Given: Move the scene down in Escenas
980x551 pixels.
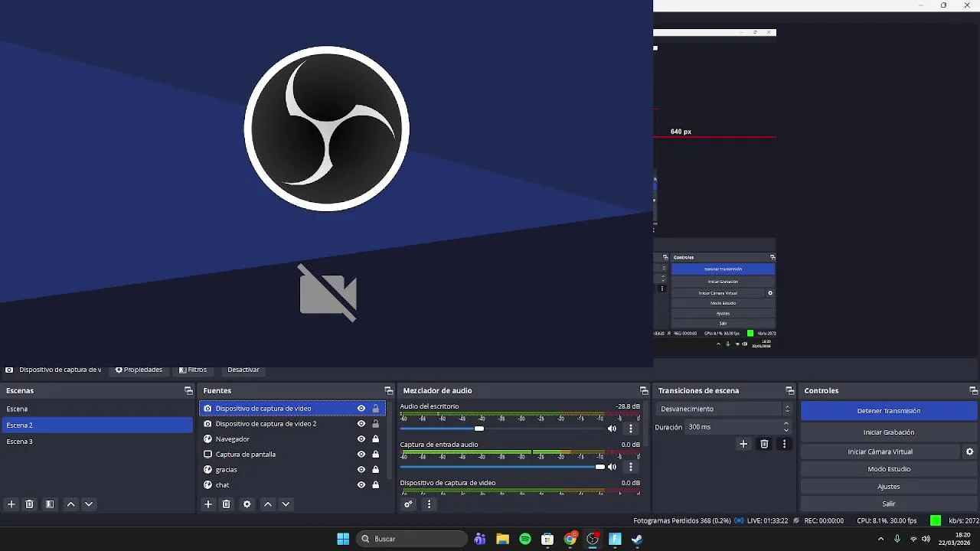Looking at the screenshot, I should (89, 504).
